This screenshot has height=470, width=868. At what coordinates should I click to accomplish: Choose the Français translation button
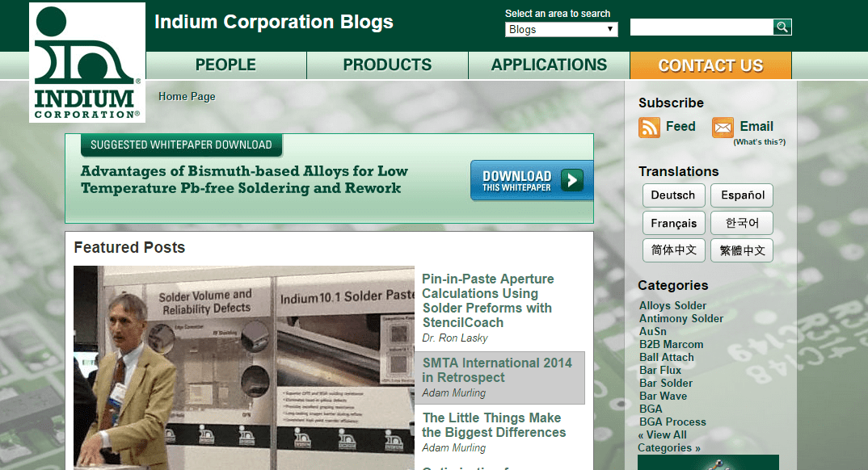pos(673,223)
